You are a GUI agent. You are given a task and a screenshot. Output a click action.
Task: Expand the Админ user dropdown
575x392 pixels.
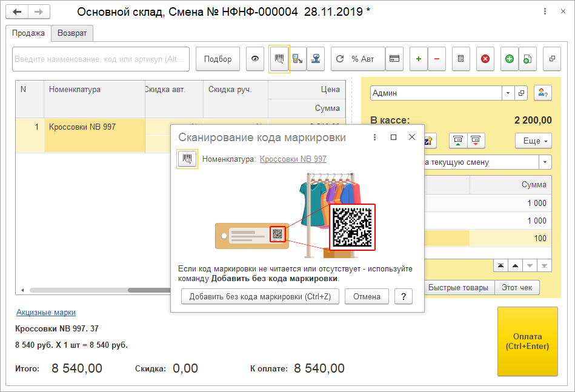point(507,93)
